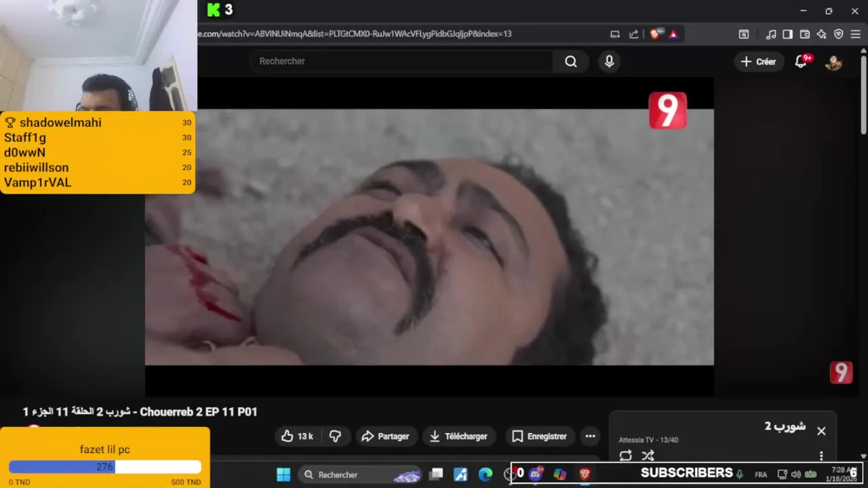Click the green Kick logo at top

214,9
